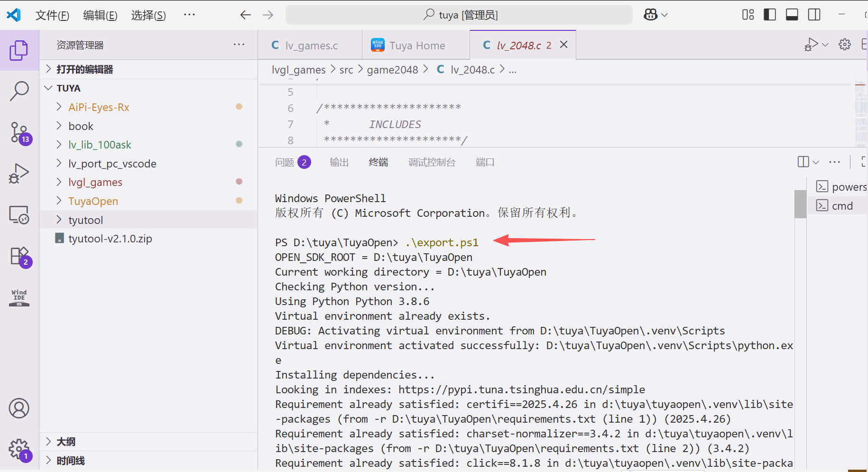Click the terminal vertical scrollbar
This screenshot has height=472, width=868.
[800, 204]
